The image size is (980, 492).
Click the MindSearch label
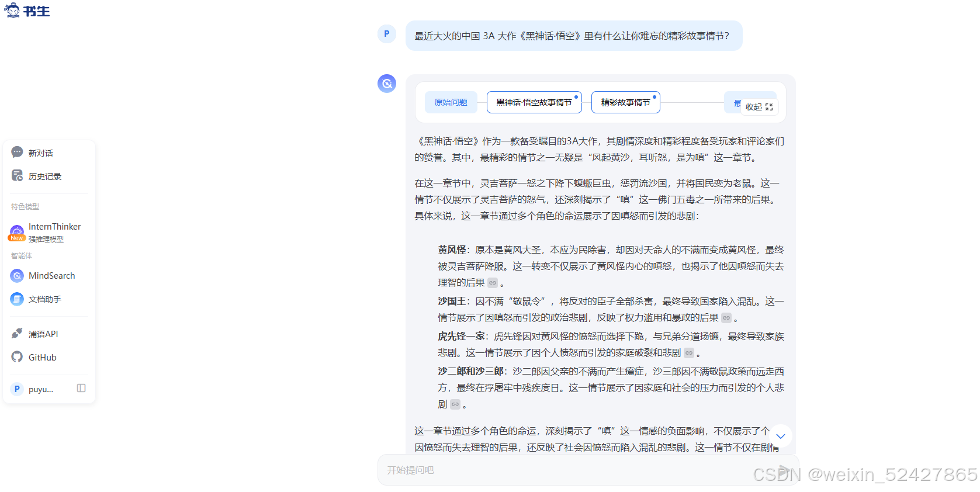[52, 276]
